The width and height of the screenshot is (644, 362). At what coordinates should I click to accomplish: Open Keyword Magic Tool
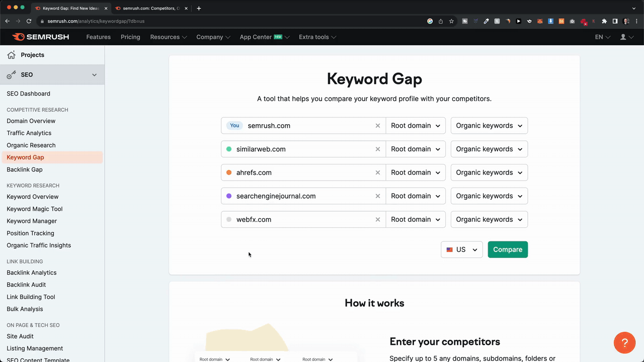tap(34, 209)
